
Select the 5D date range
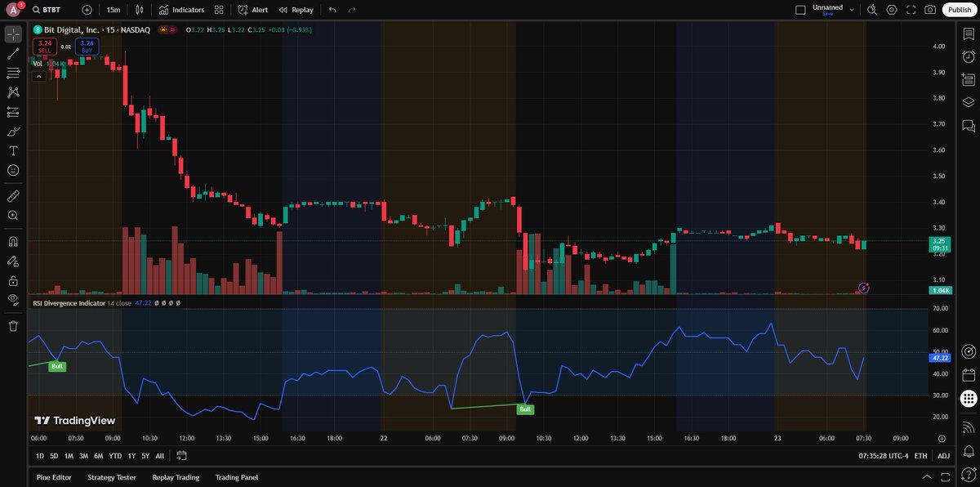point(54,456)
